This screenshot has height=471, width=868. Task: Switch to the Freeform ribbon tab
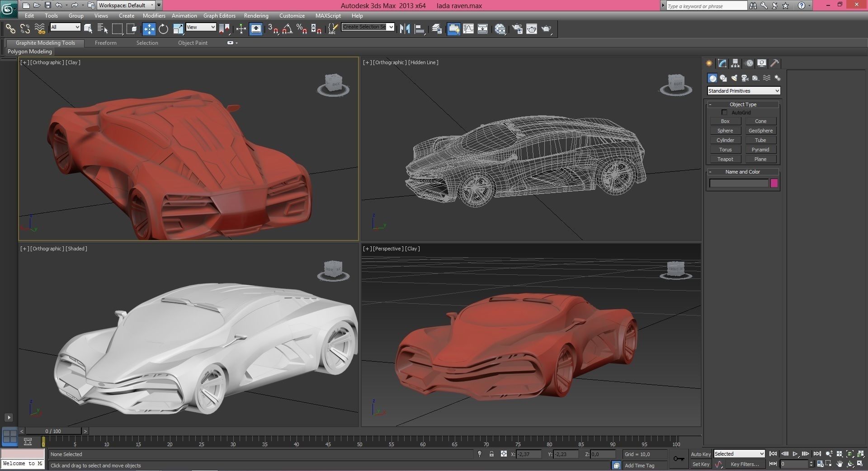pos(105,43)
